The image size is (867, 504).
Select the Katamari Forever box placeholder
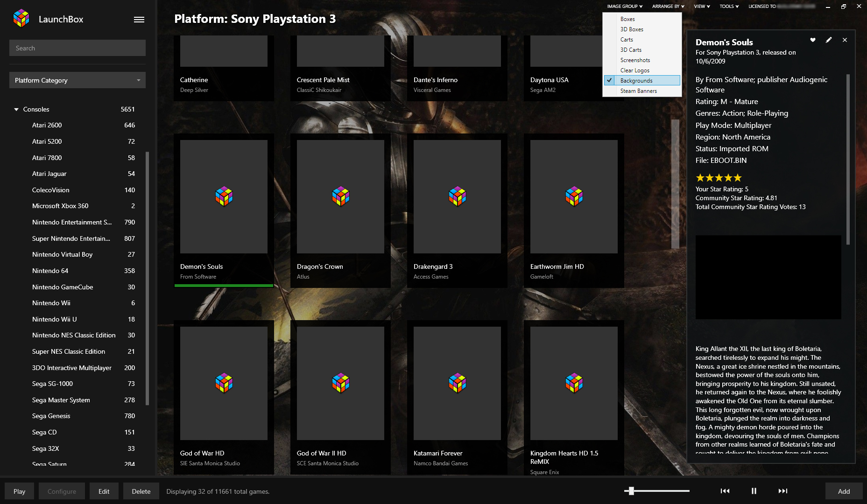457,383
